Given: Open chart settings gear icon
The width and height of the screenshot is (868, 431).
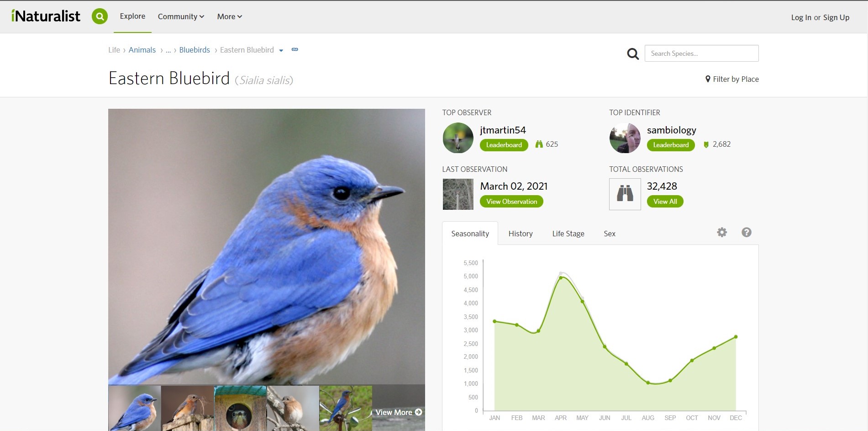Looking at the screenshot, I should pos(722,232).
